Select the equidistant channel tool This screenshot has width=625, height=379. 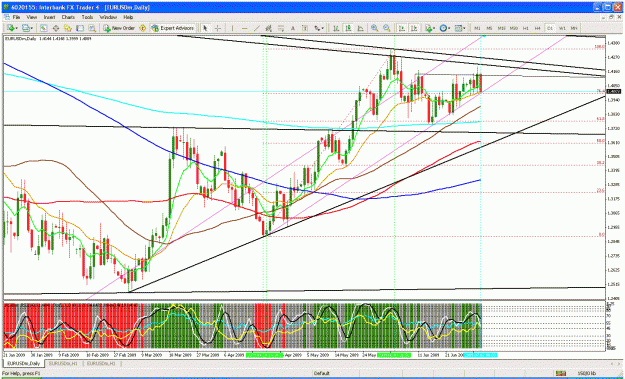269,28
